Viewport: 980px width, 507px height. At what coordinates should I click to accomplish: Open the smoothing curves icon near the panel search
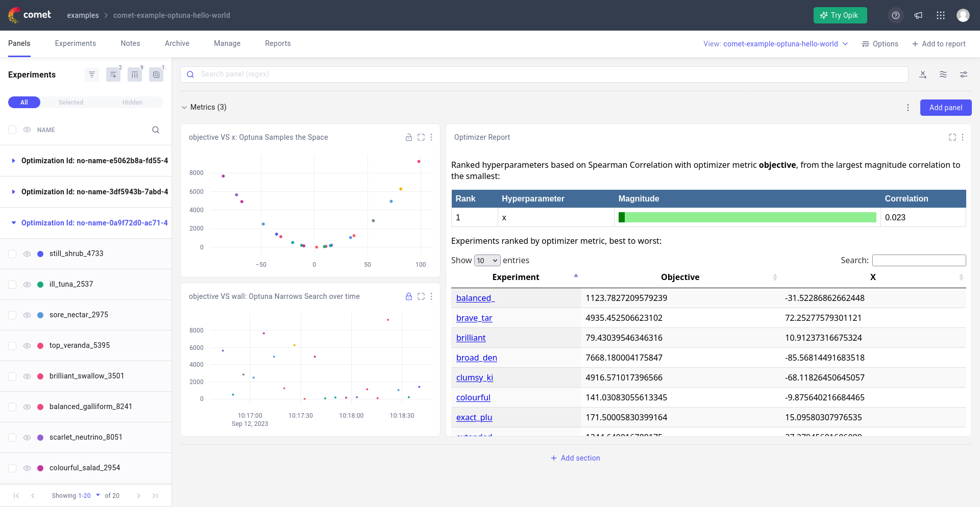click(943, 74)
